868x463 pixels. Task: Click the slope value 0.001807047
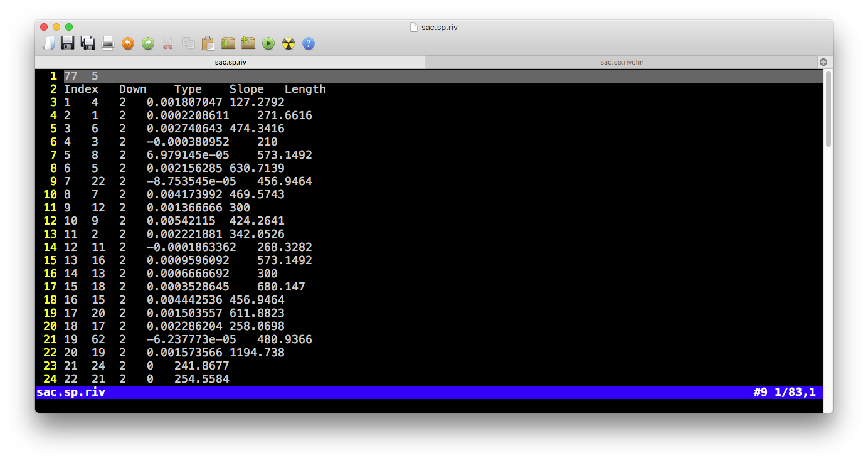(x=184, y=102)
